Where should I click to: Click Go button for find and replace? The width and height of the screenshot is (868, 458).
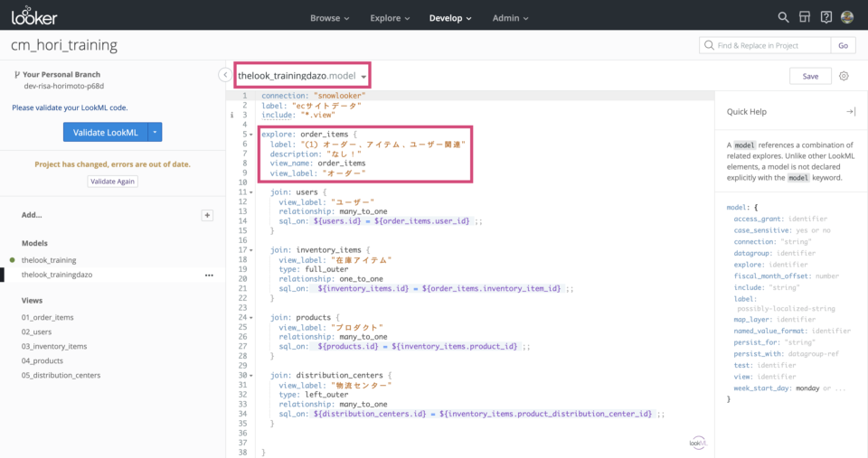(843, 45)
